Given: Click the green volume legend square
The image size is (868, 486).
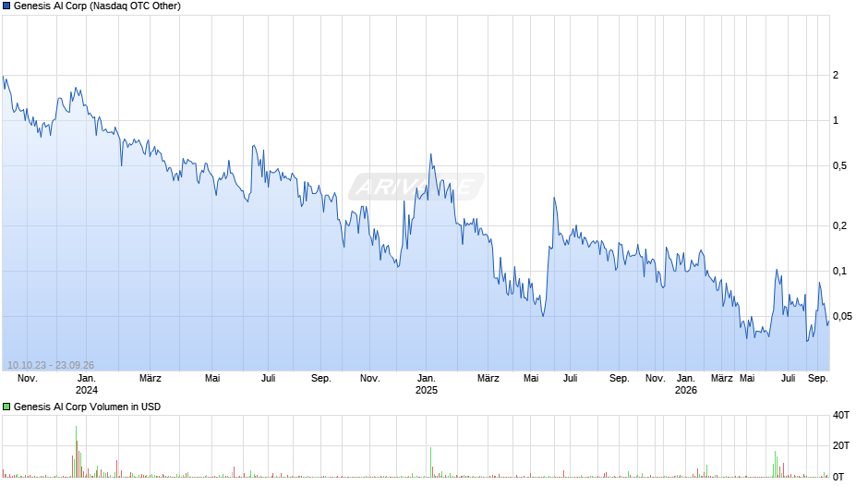Looking at the screenshot, I should pos(6,407).
